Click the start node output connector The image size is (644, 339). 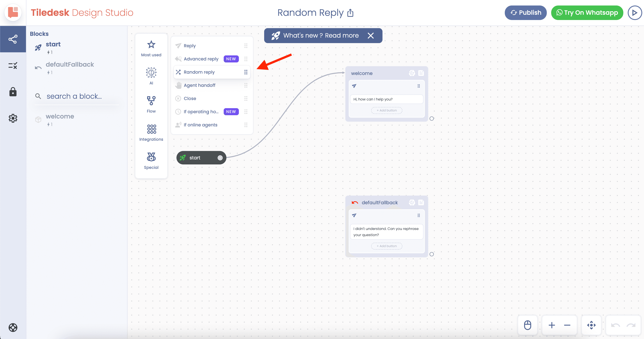(x=220, y=158)
